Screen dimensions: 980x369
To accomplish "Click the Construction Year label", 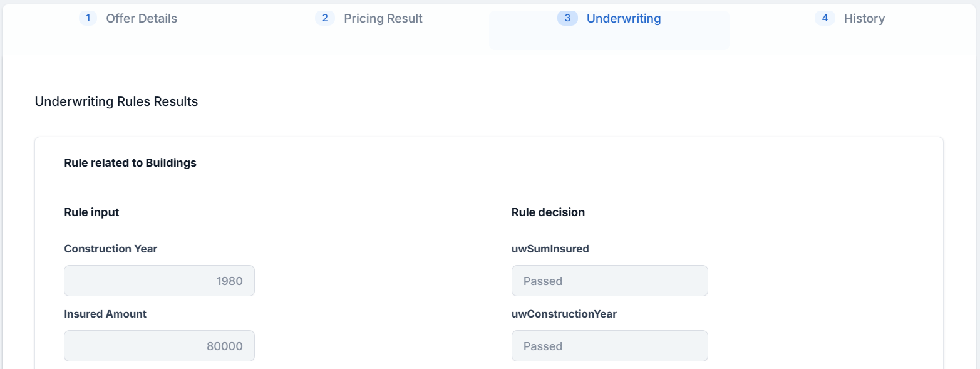I will [111, 249].
